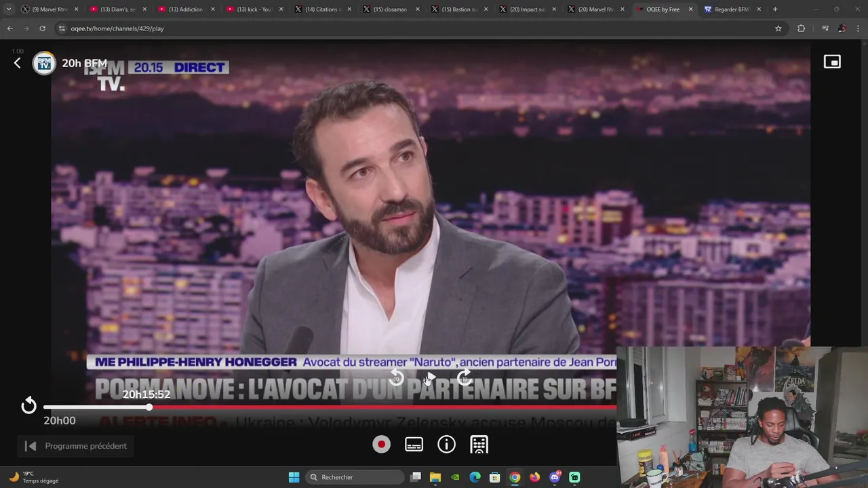This screenshot has height=488, width=868.
Task: Open the subtitles options icon
Action: 414,445
